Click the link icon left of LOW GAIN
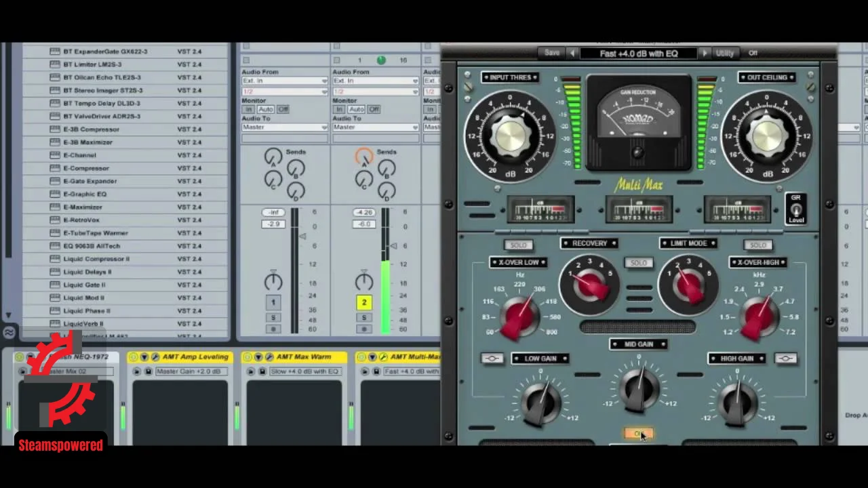 492,359
